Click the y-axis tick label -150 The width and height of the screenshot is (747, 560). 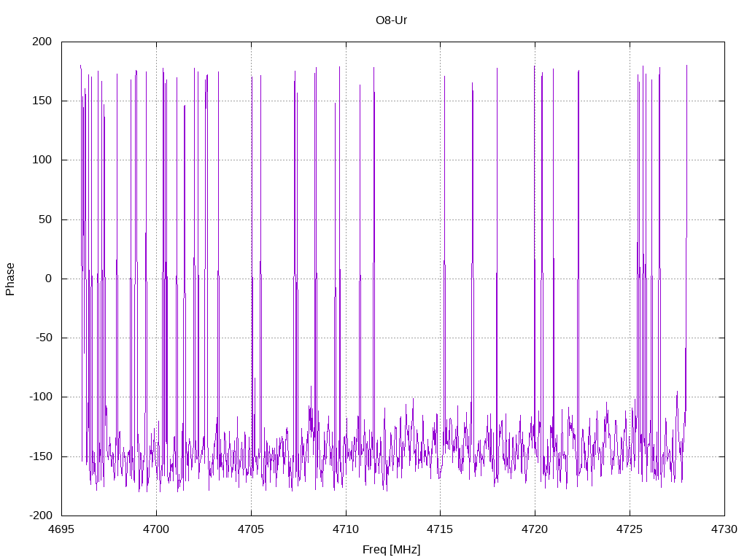tap(41, 456)
